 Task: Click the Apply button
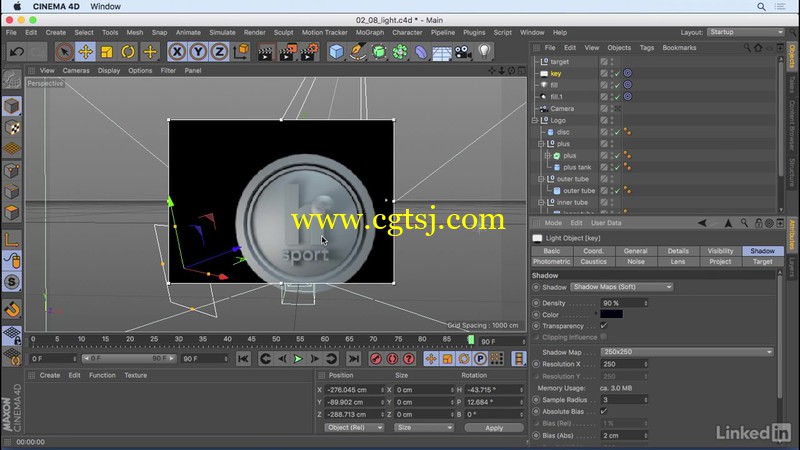coord(494,428)
